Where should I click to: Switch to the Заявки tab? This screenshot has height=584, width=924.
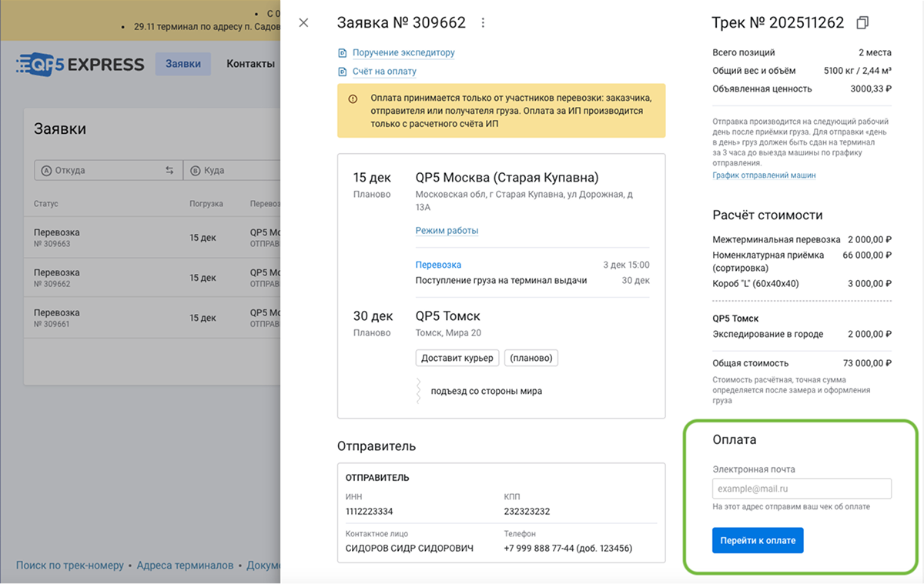click(x=183, y=64)
